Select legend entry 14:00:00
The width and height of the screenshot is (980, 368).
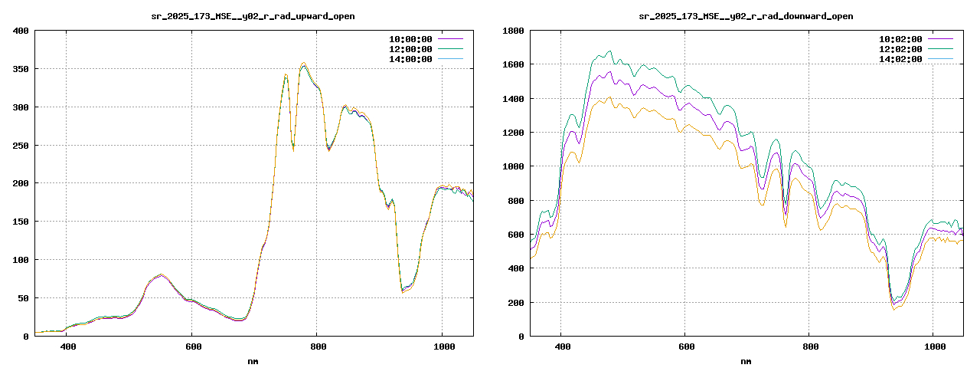(x=409, y=59)
